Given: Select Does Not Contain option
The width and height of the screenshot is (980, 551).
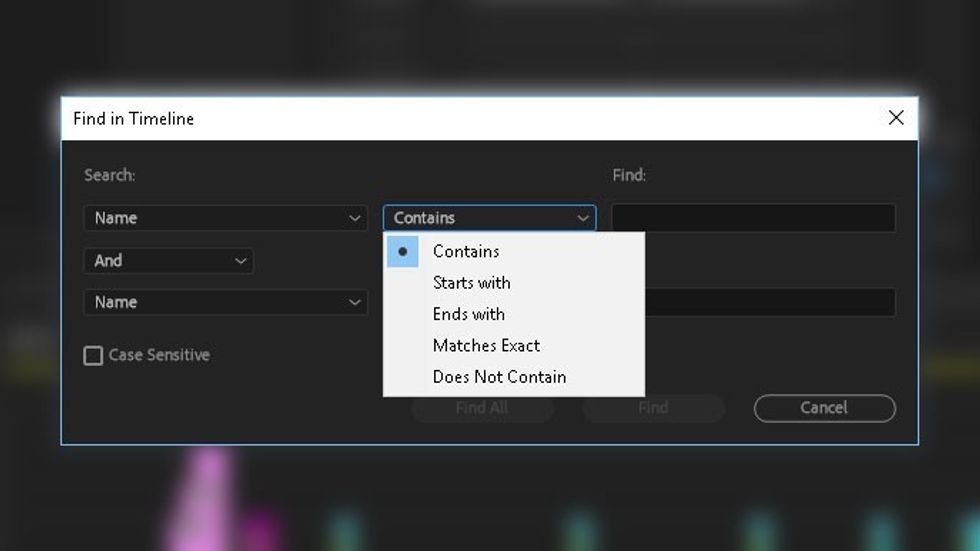Looking at the screenshot, I should coord(514,377).
